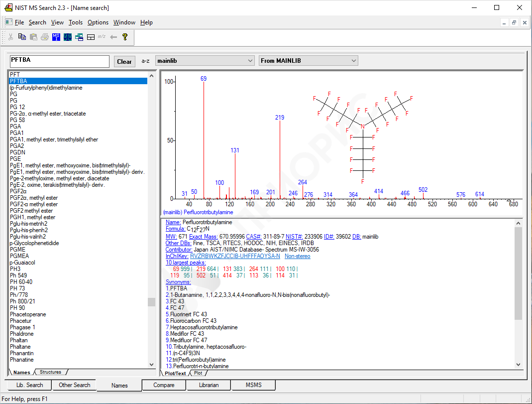This screenshot has width=532, height=404.
Task: Click the Non-stereo link
Action: [297, 256]
